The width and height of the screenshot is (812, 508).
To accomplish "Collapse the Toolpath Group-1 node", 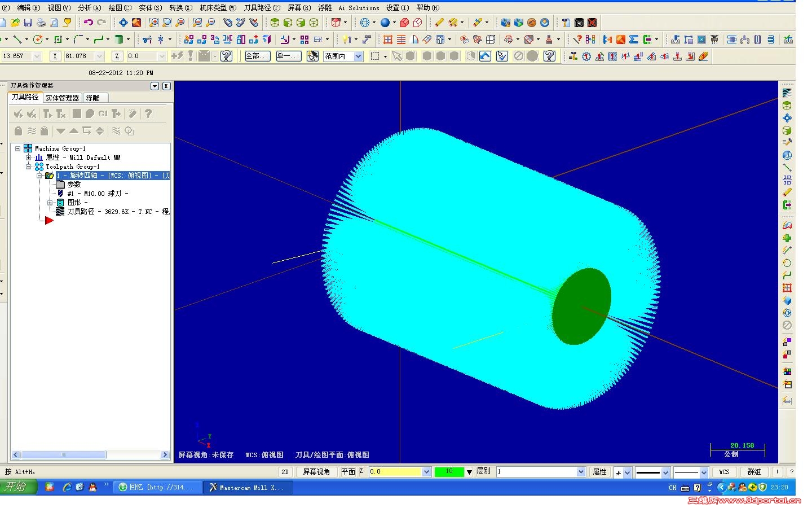I will tap(29, 167).
